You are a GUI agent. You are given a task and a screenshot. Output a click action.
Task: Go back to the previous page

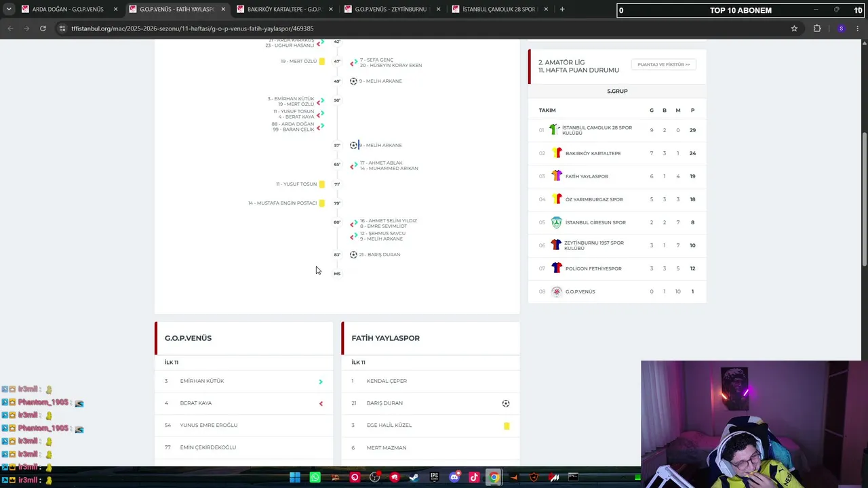[x=10, y=28]
